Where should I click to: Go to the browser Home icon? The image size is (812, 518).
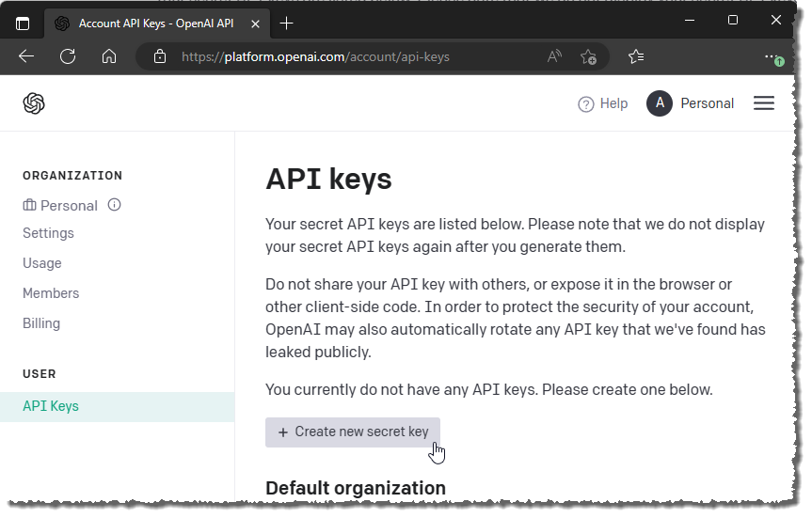tap(109, 55)
